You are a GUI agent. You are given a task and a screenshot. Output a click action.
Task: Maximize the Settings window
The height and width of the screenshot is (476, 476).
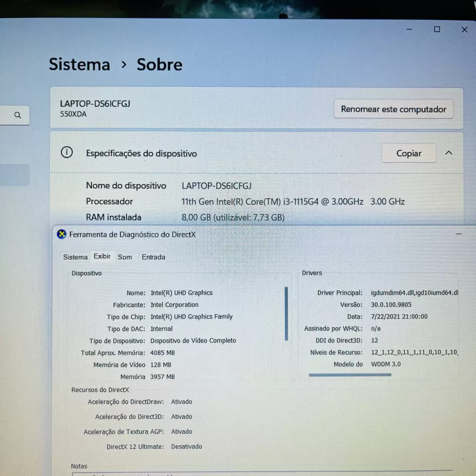click(x=437, y=30)
